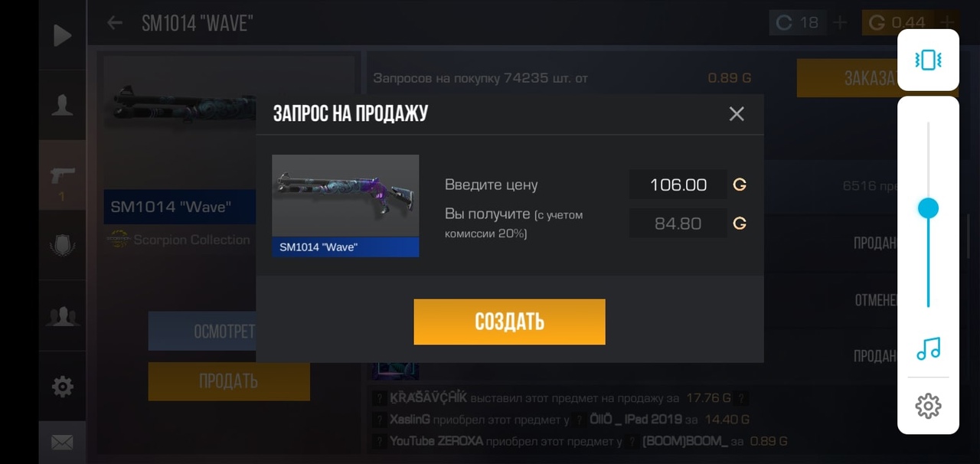
Task: Adjust the media volume slider knob
Action: click(928, 208)
